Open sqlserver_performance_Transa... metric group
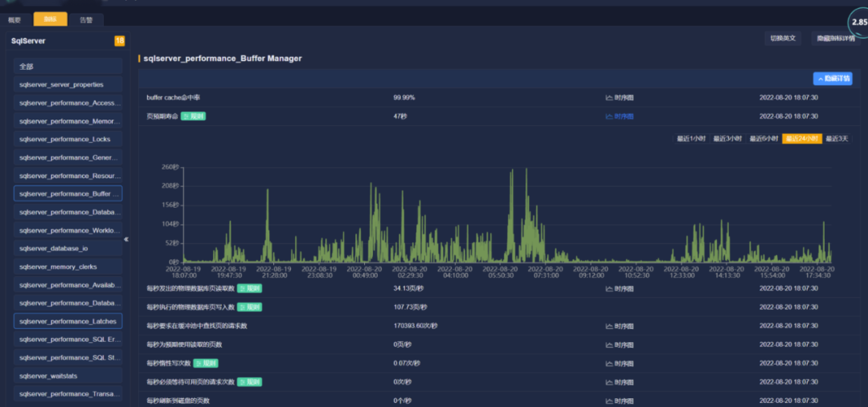The image size is (868, 407). click(x=68, y=394)
